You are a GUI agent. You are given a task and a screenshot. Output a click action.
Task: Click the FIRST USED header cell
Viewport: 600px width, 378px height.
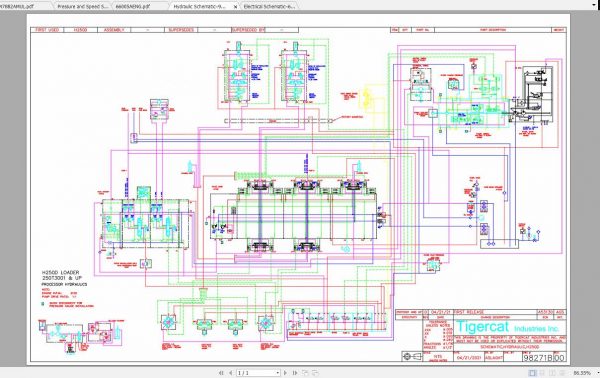pyautogui.click(x=47, y=30)
